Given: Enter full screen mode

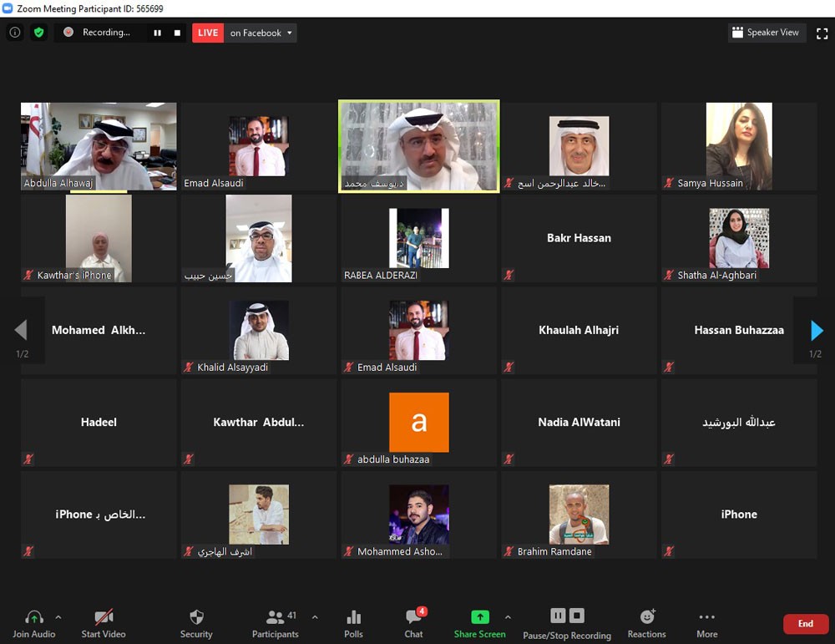Looking at the screenshot, I should [x=822, y=33].
